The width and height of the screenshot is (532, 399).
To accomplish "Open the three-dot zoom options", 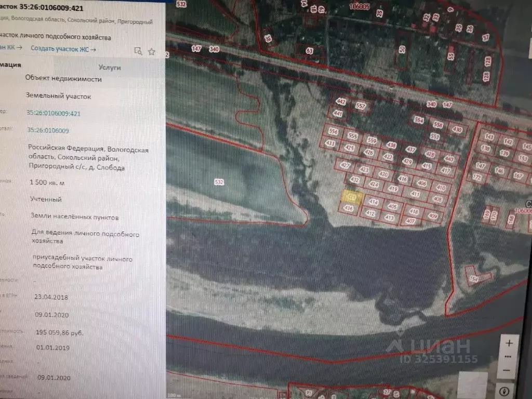I will coord(509,358).
